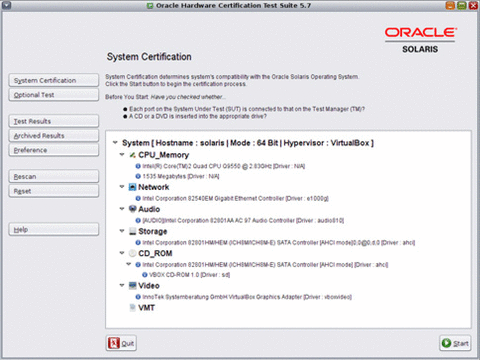The width and height of the screenshot is (480, 360).
Task: Collapse the Video node
Action: (x=122, y=285)
